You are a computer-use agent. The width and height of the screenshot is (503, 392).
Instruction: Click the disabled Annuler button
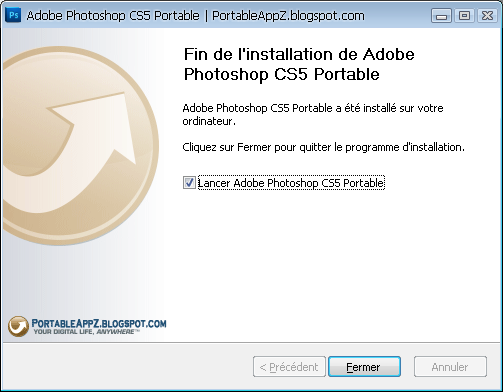coord(450,367)
